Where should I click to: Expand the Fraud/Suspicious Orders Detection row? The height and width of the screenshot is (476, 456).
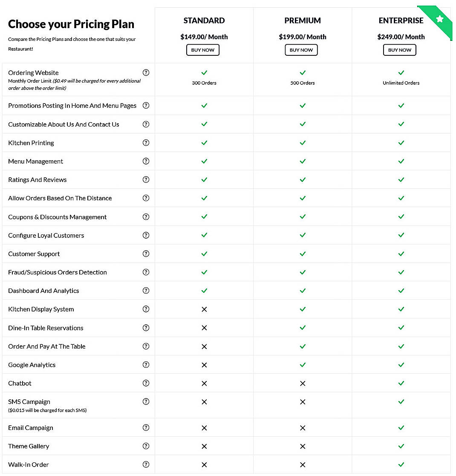58,272
